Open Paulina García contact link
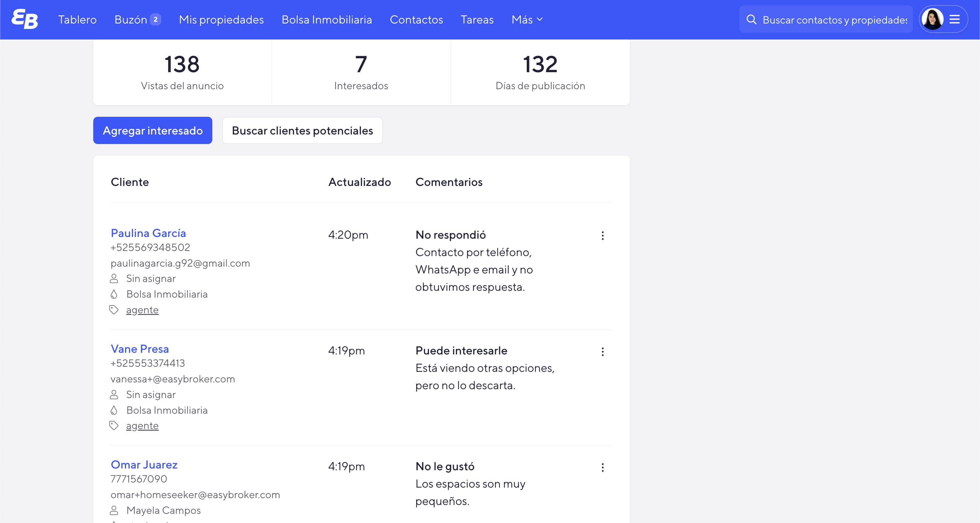Viewport: 980px width, 523px height. [x=148, y=233]
